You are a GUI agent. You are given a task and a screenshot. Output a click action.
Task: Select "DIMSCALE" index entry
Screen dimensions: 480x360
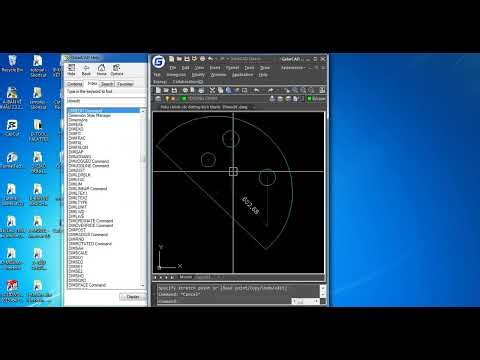pos(78,253)
